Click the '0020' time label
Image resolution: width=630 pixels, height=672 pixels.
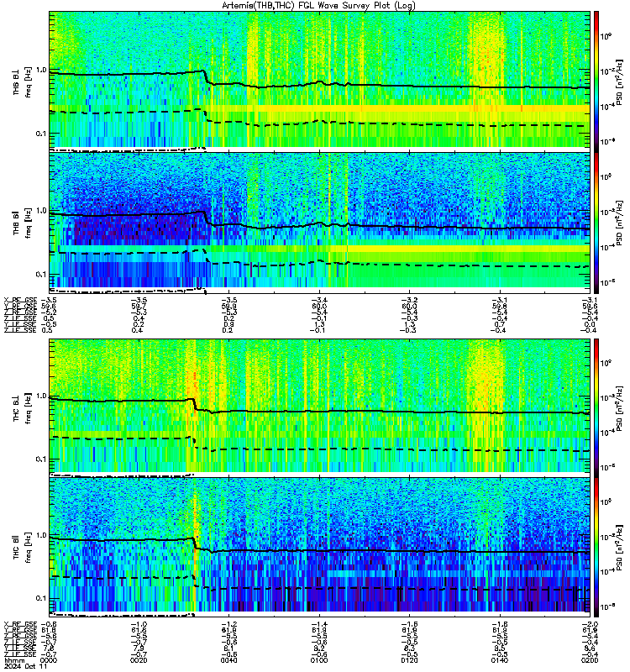(139, 660)
